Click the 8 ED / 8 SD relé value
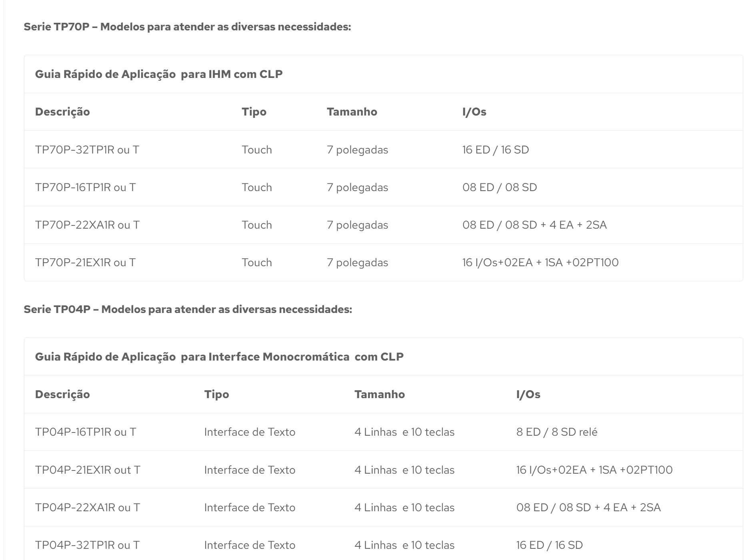 coord(557,432)
